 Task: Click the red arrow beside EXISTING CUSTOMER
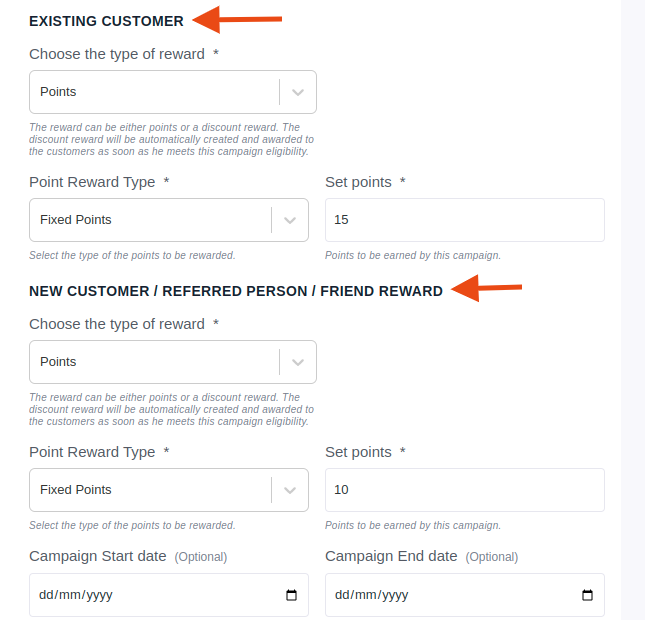coord(237,19)
